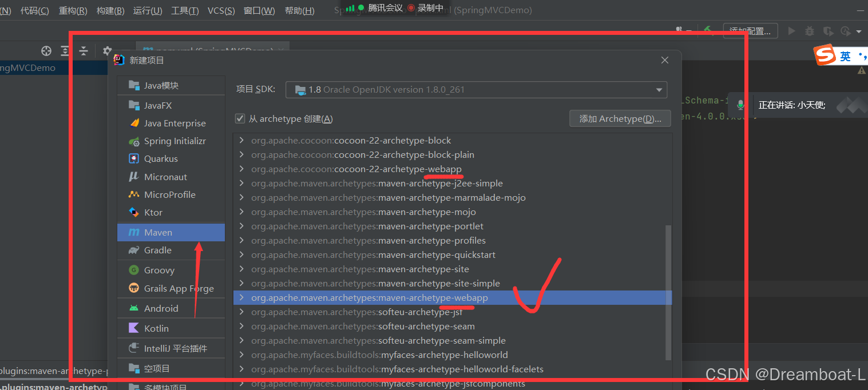
Task: Expand the cocoon-22-archetype-webapp row chevron
Action: coord(241,169)
